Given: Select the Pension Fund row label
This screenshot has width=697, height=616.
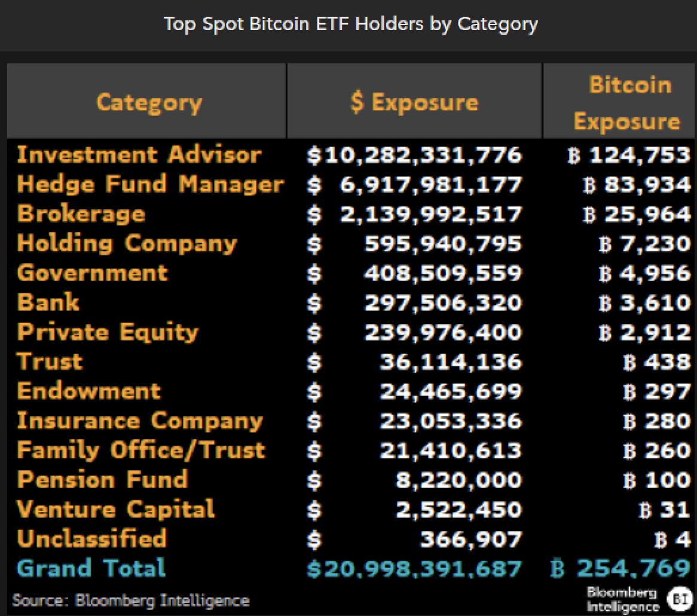Looking at the screenshot, I should click(x=102, y=480).
